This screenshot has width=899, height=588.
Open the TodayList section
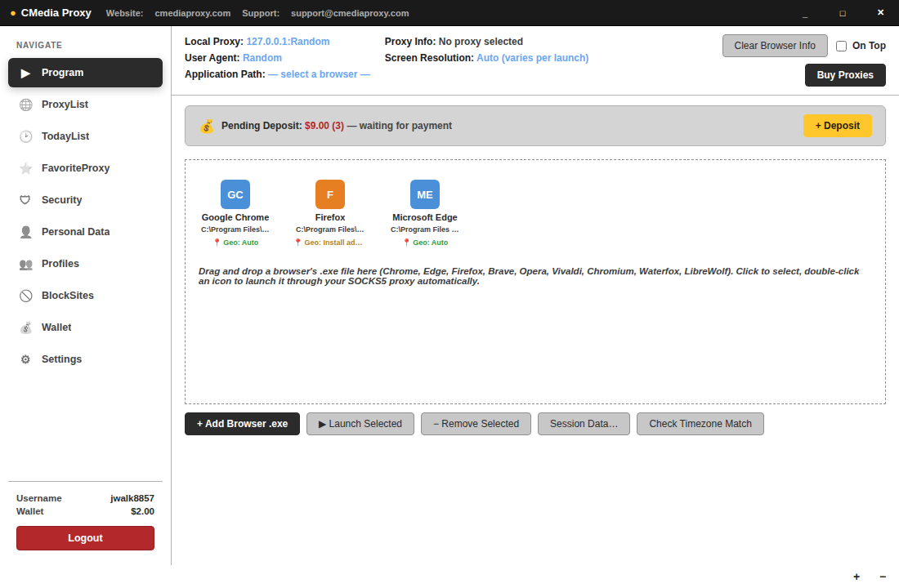pos(65,136)
